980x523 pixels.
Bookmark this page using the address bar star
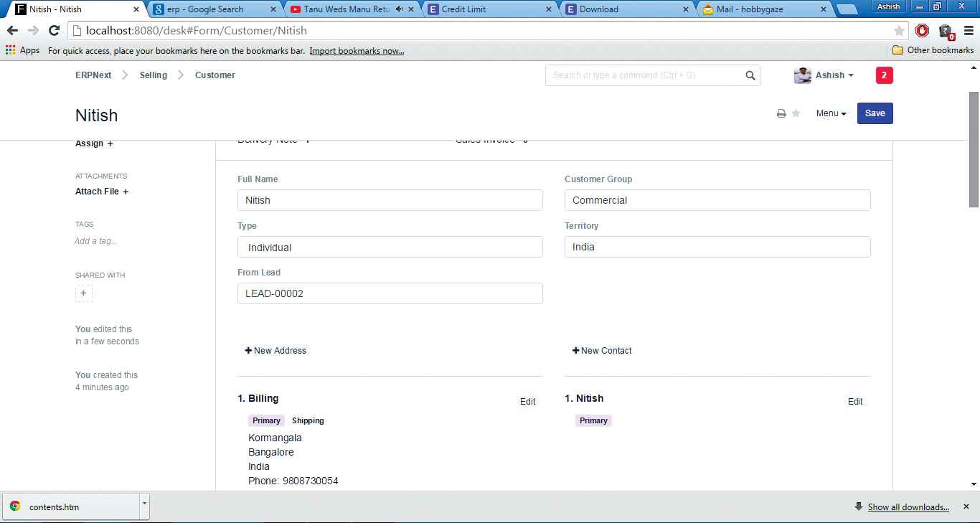click(x=899, y=31)
